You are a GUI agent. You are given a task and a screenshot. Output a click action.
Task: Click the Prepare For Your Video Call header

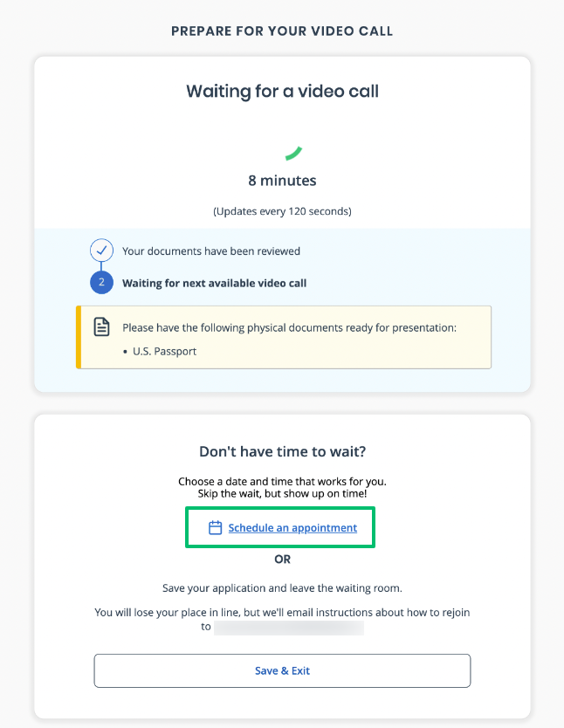[282, 31]
